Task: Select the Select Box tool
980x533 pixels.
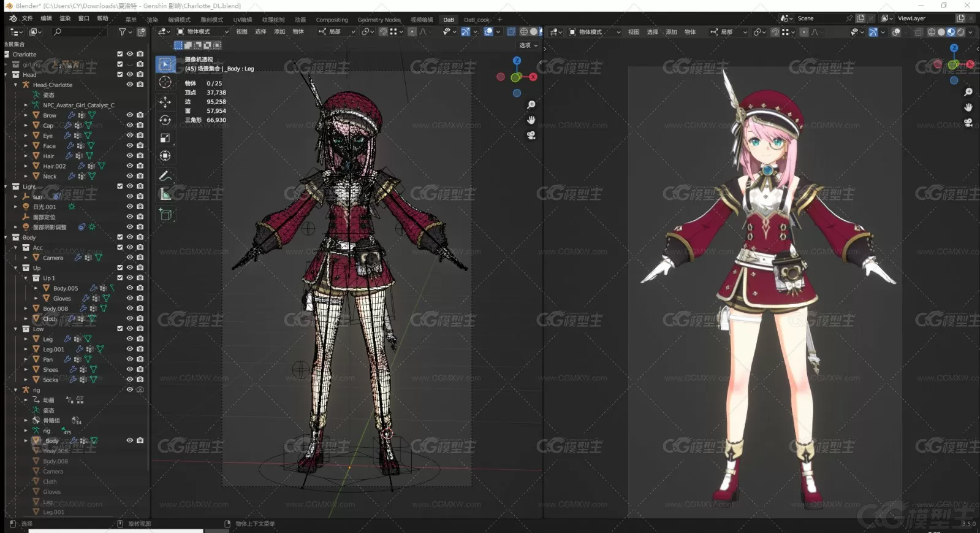Action: tap(165, 64)
